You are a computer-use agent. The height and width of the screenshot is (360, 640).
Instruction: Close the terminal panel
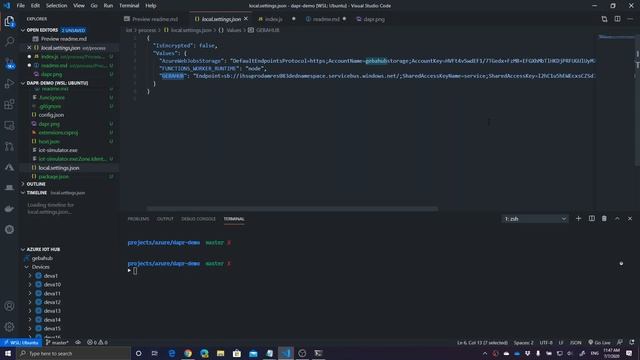[630, 219]
